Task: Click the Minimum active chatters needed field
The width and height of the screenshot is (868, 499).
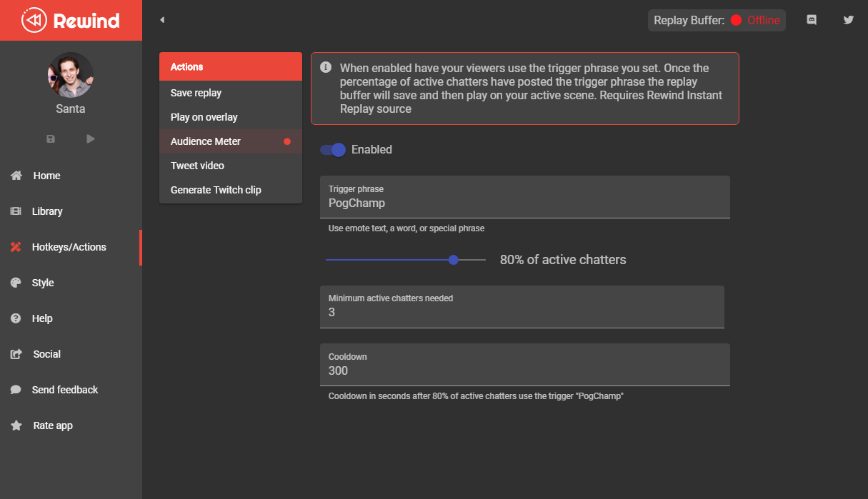Action: [x=522, y=307]
